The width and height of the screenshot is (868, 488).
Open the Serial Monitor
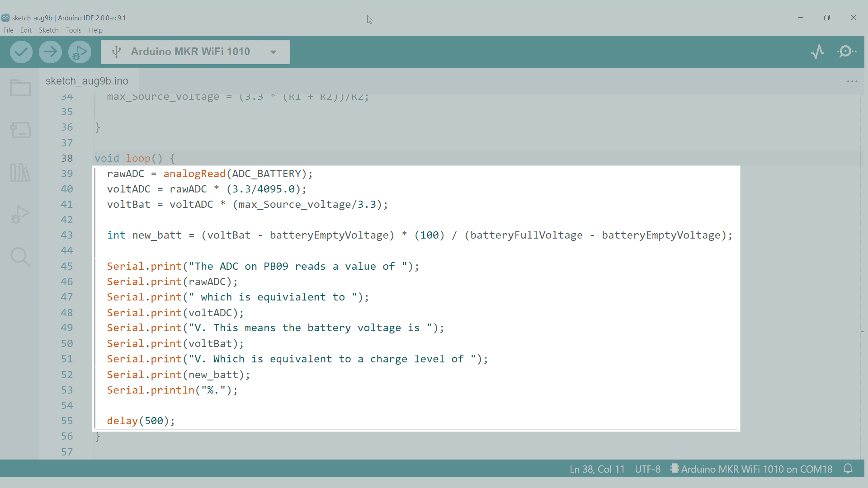(846, 52)
